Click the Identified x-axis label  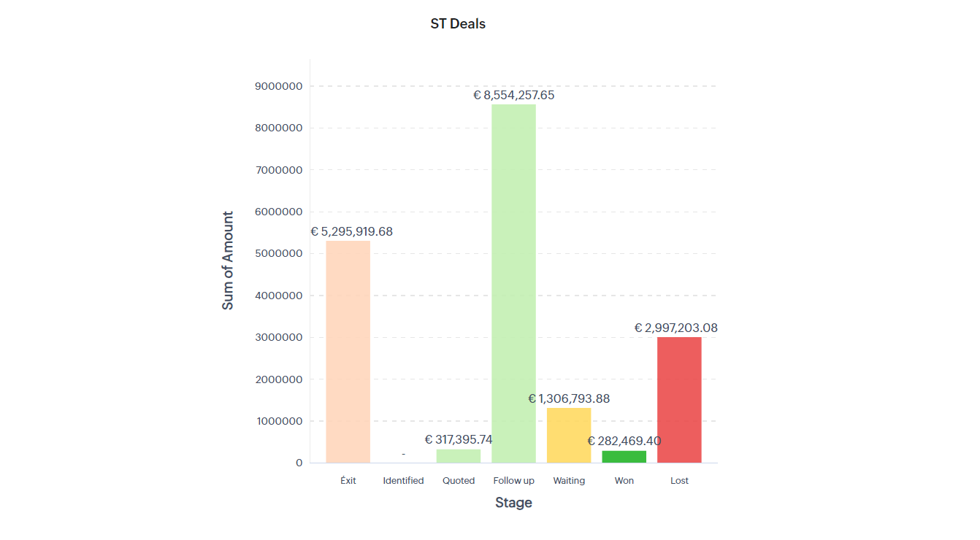[x=403, y=481]
